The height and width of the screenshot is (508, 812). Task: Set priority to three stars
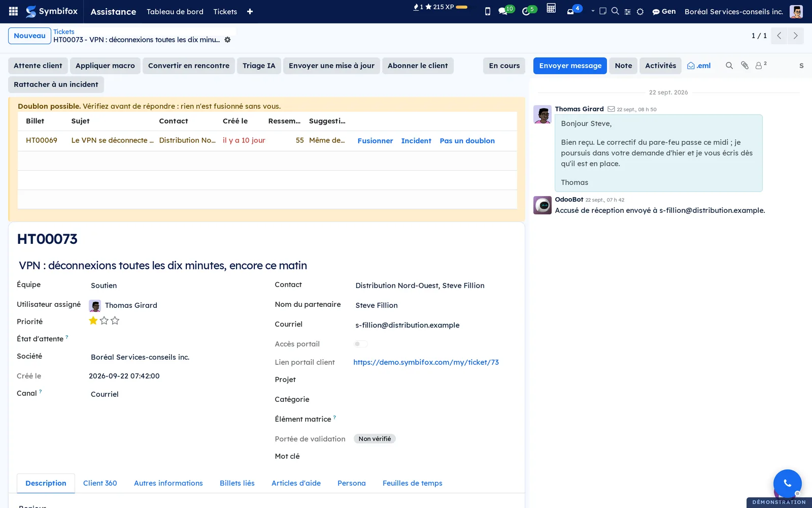[x=115, y=321]
